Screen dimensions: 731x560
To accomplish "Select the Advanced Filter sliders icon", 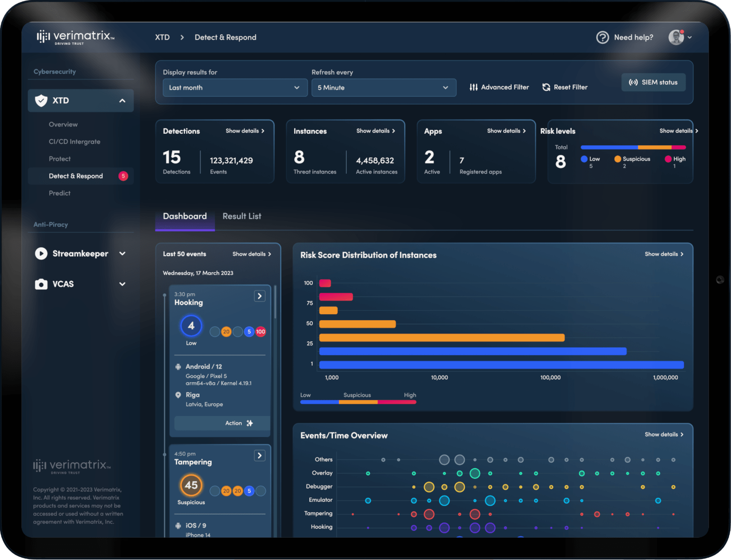I will 474,87.
